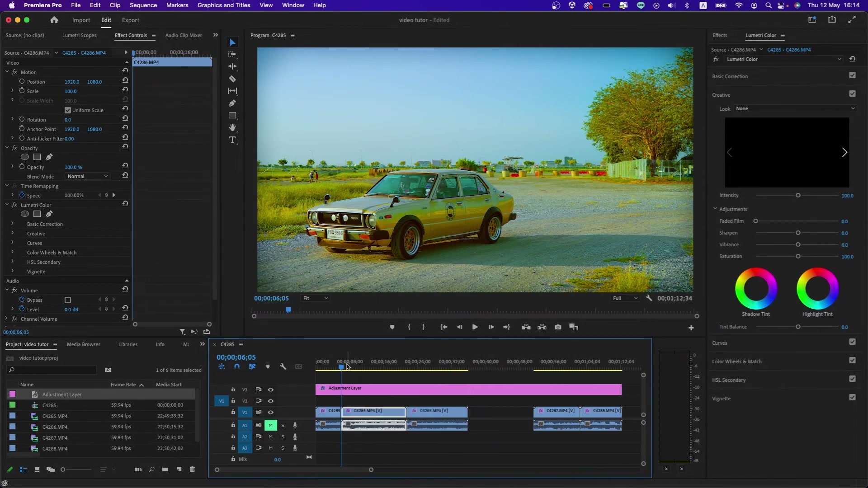
Task: Select the Pen tool in toolbar
Action: 232,103
